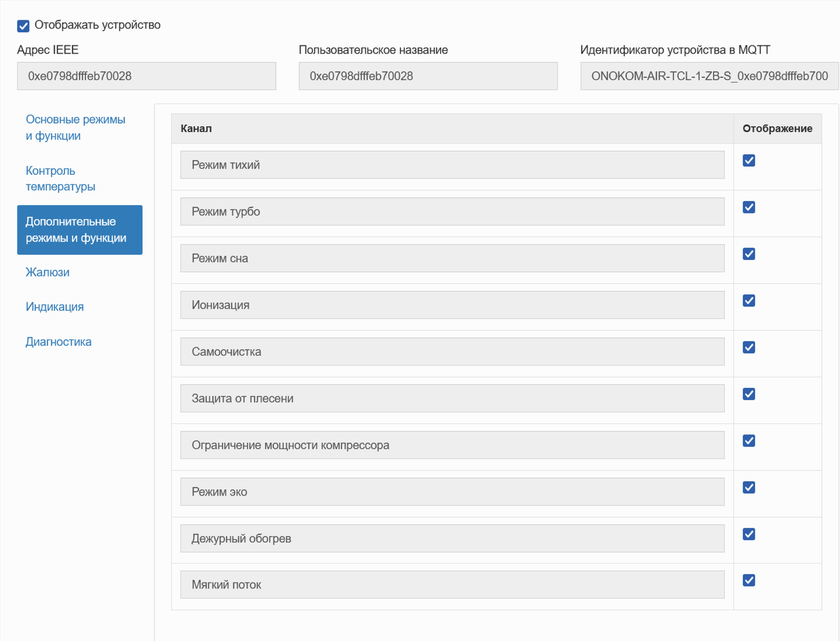The width and height of the screenshot is (840, 641).
Task: Switch to 'Контроль температуры' tab
Action: point(60,178)
